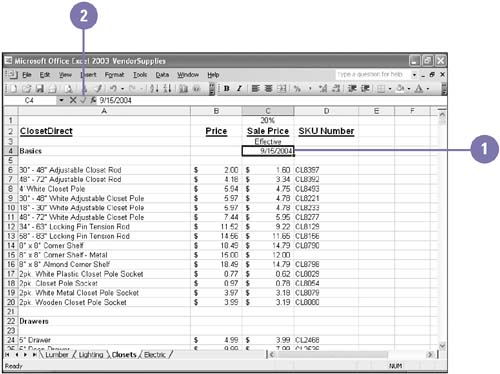Sort Descending using the Z-A icon
Image resolution: width=500 pixels, height=374 pixels.
[167, 89]
